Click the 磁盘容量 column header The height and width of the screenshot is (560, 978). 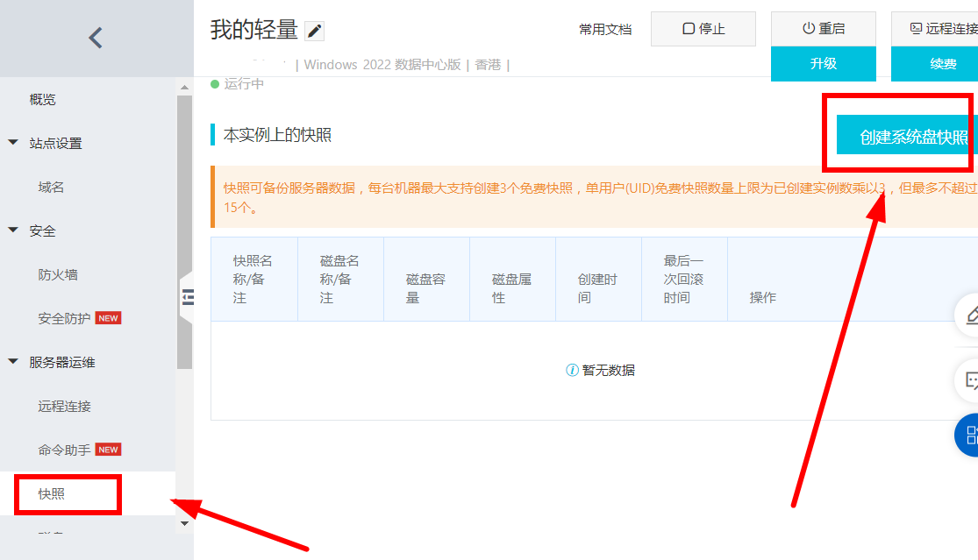click(426, 279)
